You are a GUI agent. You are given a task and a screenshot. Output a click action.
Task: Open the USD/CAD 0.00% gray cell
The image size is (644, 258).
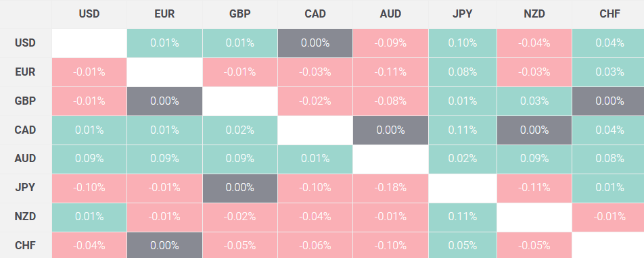click(x=315, y=43)
